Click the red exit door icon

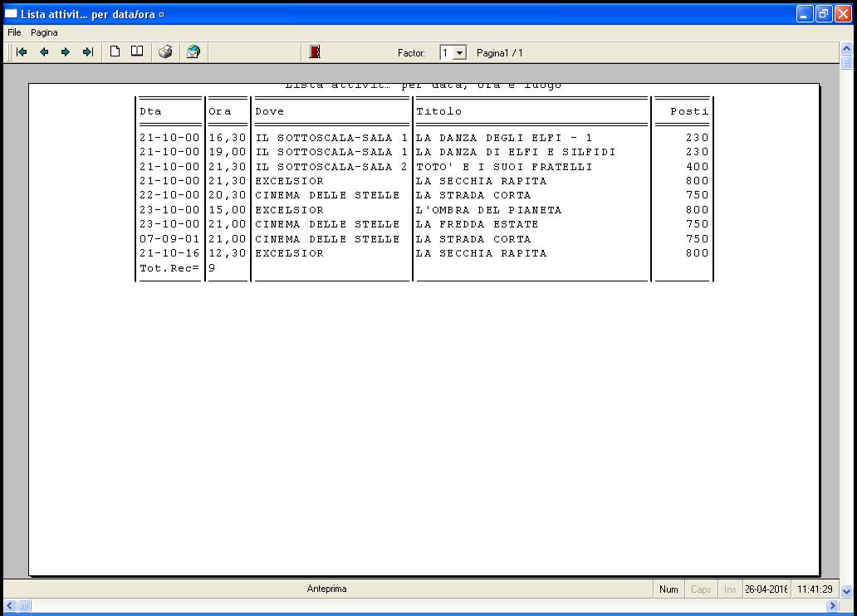[x=315, y=52]
